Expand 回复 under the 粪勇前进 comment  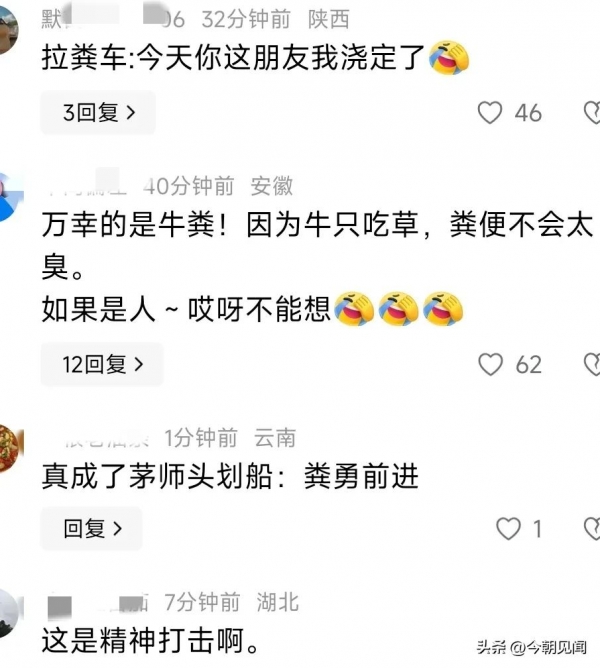click(x=91, y=528)
